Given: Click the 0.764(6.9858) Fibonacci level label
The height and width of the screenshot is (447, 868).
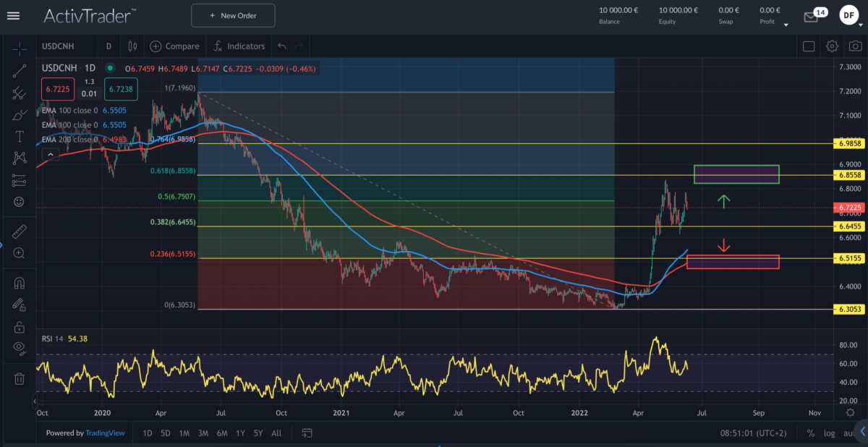Looking at the screenshot, I should pyautogui.click(x=174, y=138).
